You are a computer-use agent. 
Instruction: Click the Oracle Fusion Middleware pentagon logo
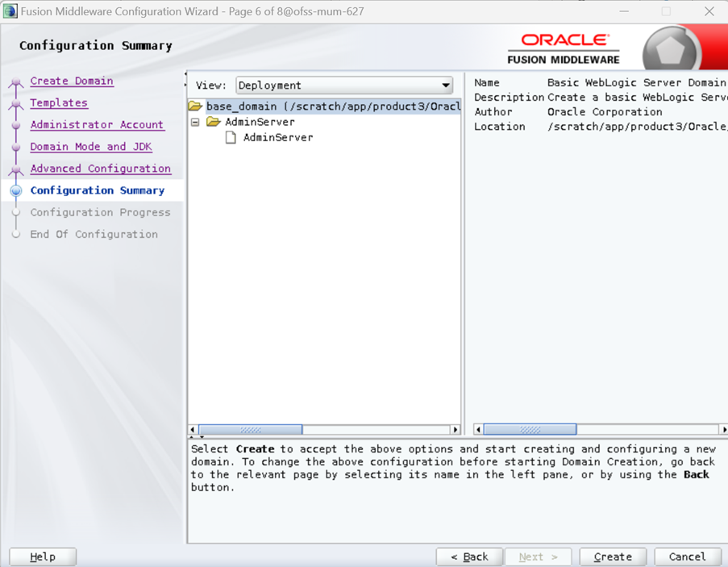click(670, 50)
